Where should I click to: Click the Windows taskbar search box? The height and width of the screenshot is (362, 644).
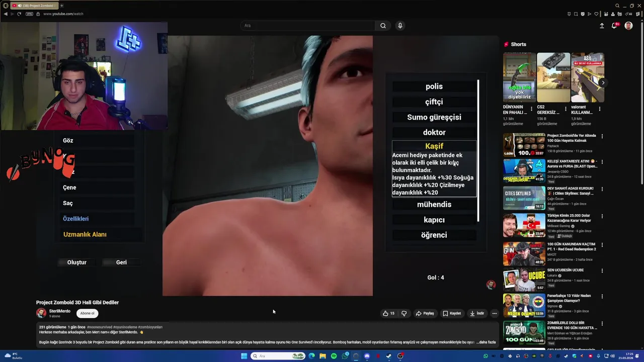tap(278, 356)
